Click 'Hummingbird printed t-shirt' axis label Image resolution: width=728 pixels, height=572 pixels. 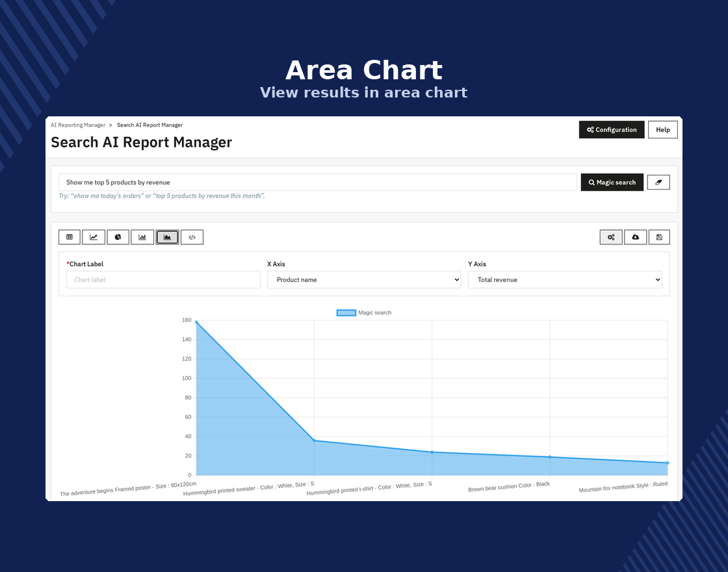[x=369, y=488]
